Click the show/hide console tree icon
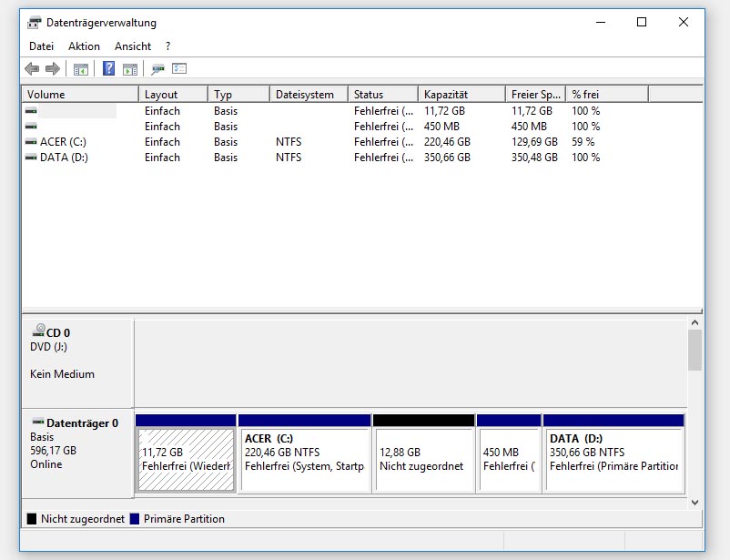 pos(81,69)
